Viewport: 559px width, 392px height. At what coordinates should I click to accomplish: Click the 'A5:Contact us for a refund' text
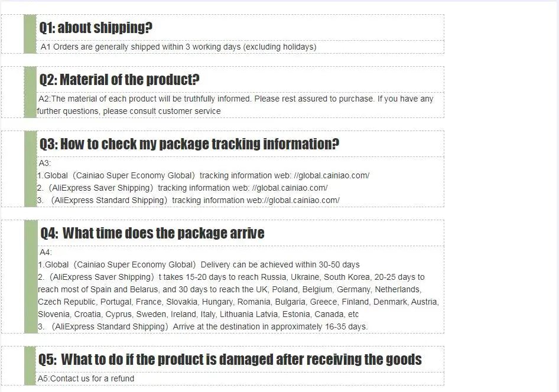[x=86, y=379]
